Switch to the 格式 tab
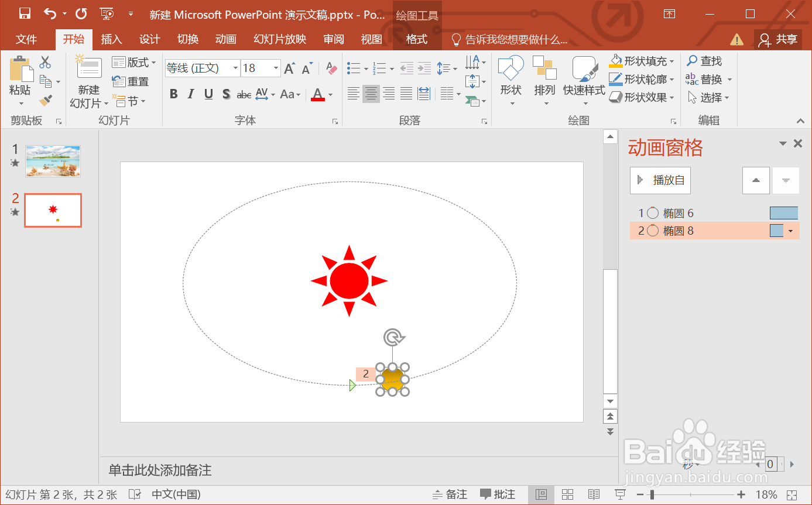Image resolution: width=812 pixels, height=505 pixels. tap(417, 39)
